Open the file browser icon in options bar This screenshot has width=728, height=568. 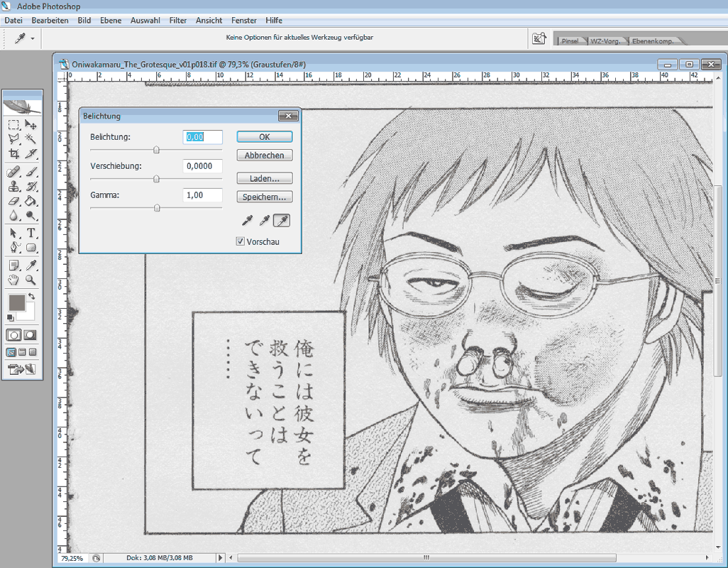(539, 38)
